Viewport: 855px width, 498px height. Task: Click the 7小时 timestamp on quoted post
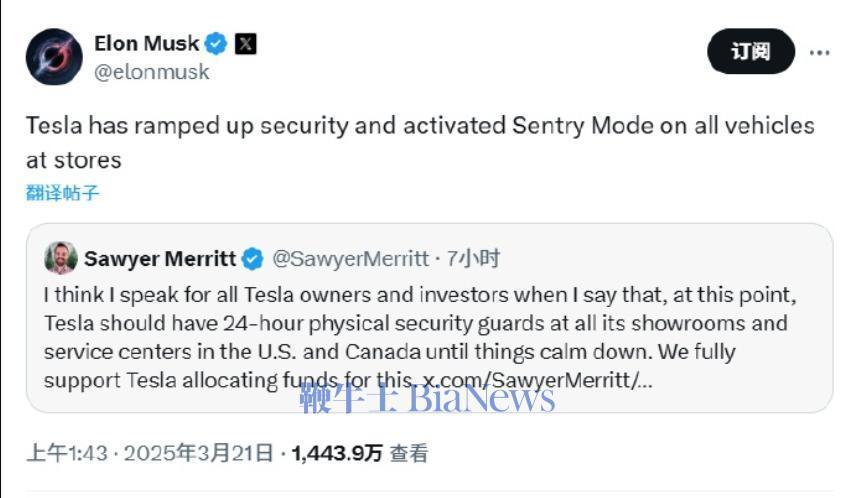(473, 259)
